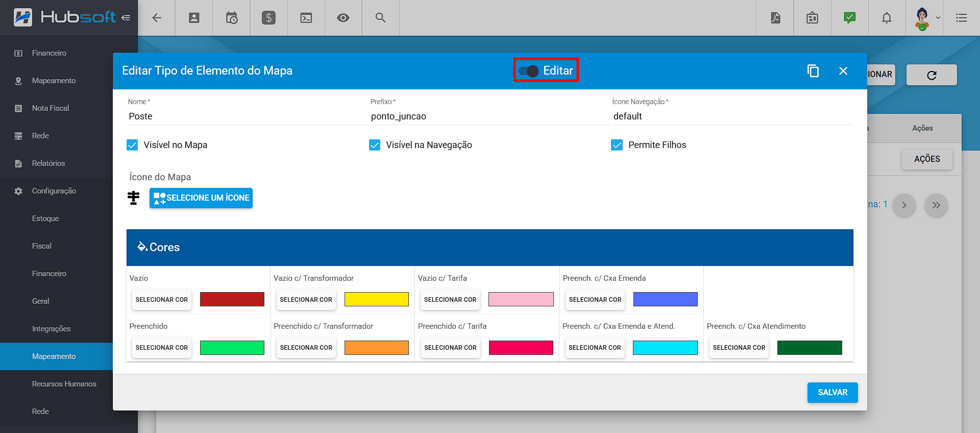Click the dark red Vazio swatch
This screenshot has width=980, height=433.
tap(232, 299)
